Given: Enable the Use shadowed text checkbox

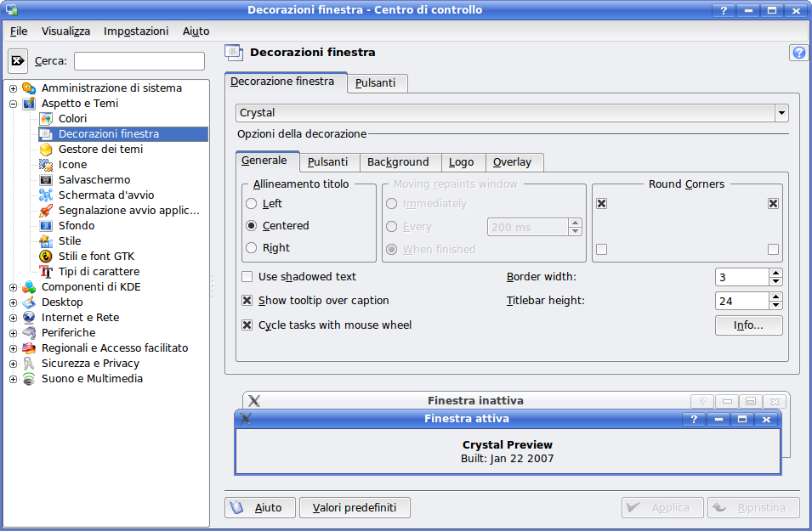Looking at the screenshot, I should (x=247, y=277).
